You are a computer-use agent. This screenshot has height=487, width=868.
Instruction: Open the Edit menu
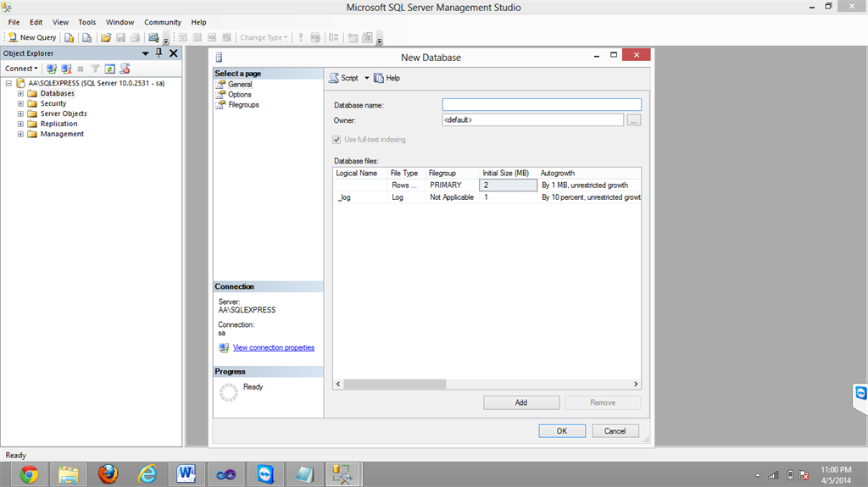[36, 22]
